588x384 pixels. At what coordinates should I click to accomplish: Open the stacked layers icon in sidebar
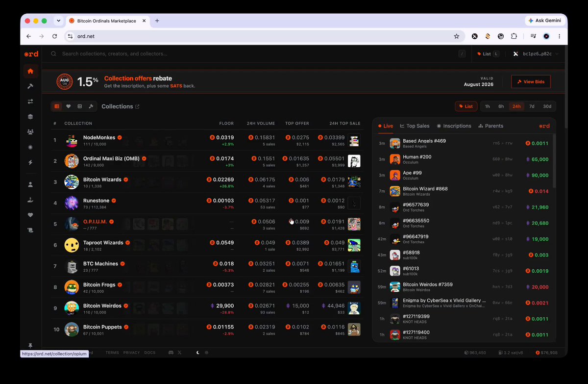click(x=30, y=117)
